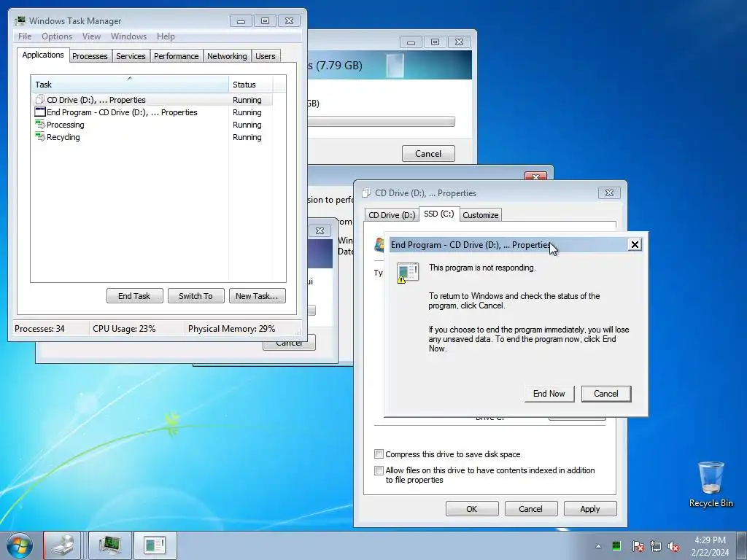Select the CD Drive (D:) Properties task
The width and height of the screenshot is (747, 560).
coord(152,99)
